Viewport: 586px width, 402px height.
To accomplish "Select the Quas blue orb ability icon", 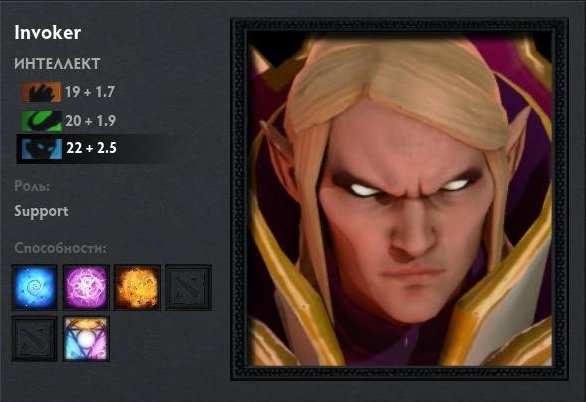I will coord(35,287).
